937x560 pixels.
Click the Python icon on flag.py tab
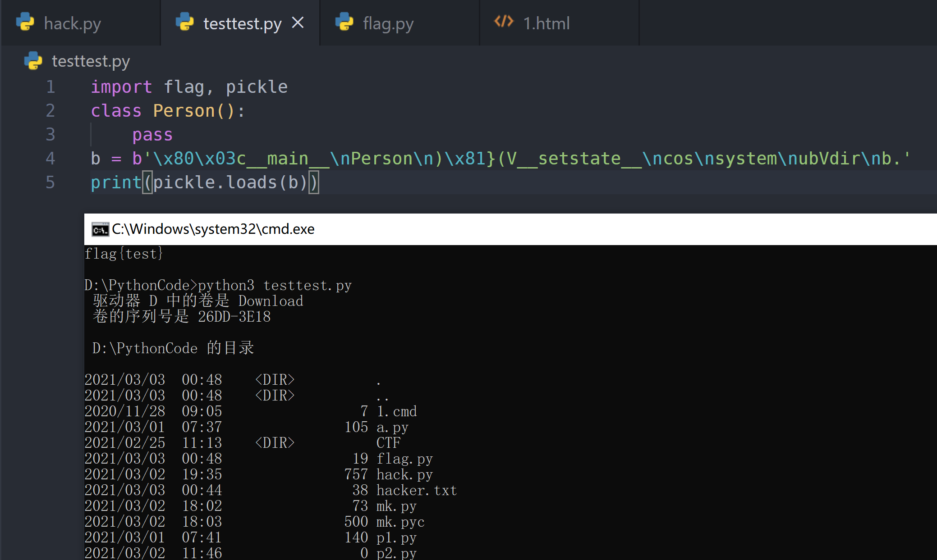tap(344, 22)
